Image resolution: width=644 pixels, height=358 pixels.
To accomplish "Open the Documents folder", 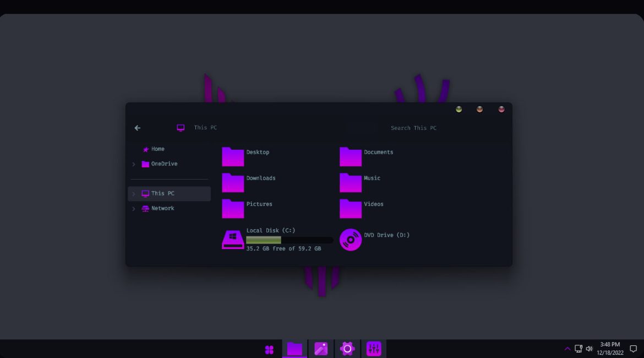I will [351, 156].
